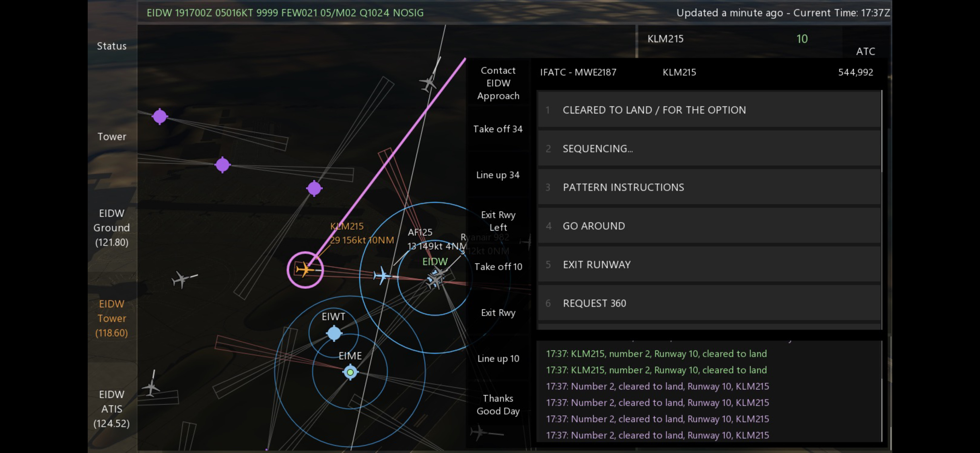Screen dimensions: 980x453
Task: Click the blue AF125 aircraft icon
Action: [381, 276]
